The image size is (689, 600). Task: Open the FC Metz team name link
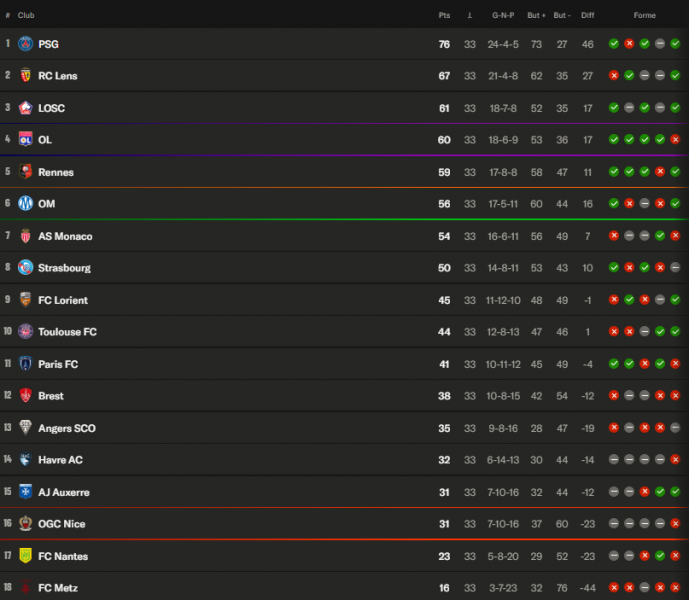click(x=58, y=588)
